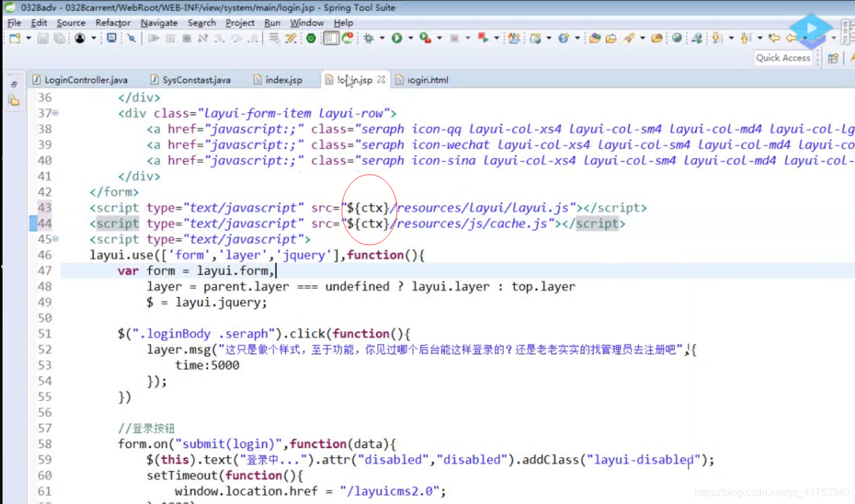Collapse code fold at line 45
Image resolution: width=855 pixels, height=504 pixels.
click(55, 239)
